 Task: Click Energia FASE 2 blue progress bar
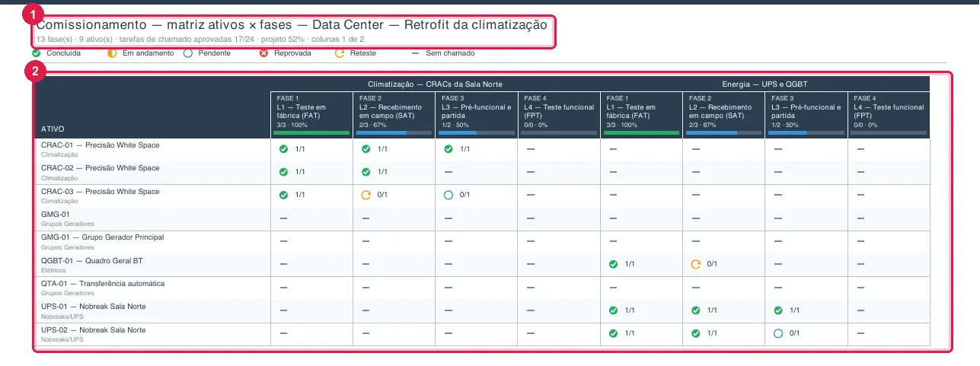(723, 132)
